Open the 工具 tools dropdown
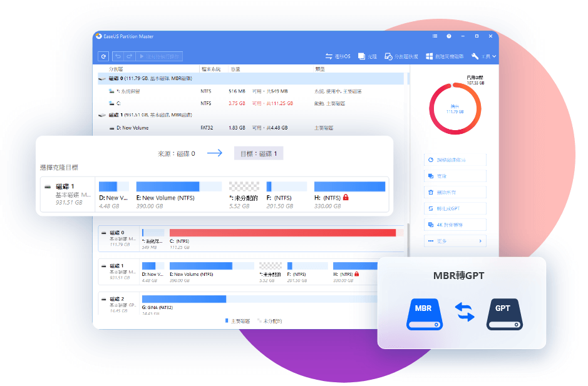588x386 pixels. [484, 56]
